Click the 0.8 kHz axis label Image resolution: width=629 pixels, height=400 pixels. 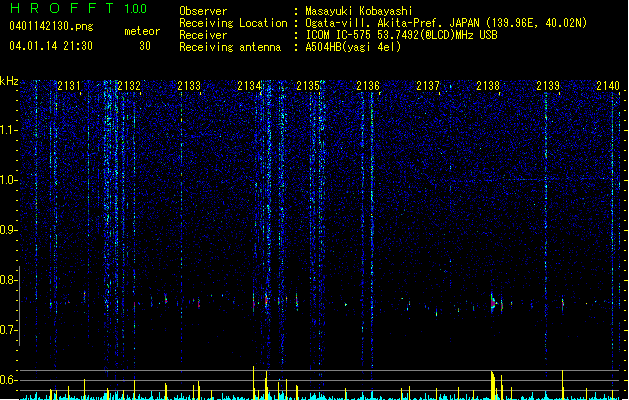pos(8,280)
